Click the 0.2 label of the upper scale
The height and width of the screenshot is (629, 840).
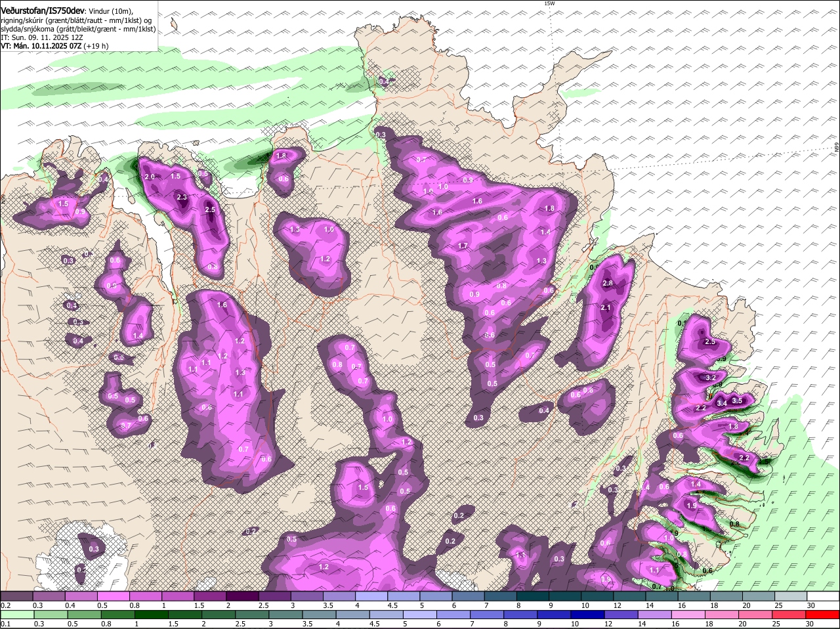point(5,605)
